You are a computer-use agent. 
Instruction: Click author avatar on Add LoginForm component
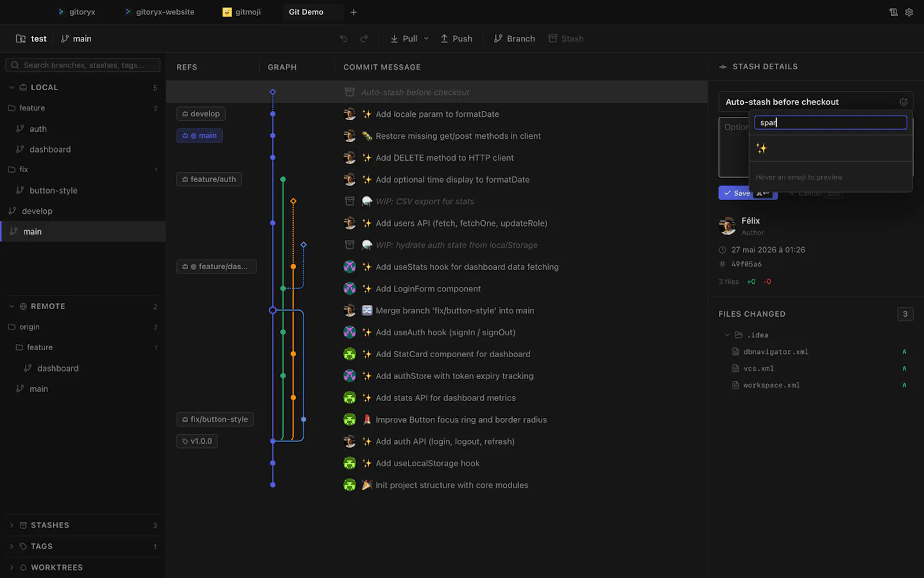[349, 288]
